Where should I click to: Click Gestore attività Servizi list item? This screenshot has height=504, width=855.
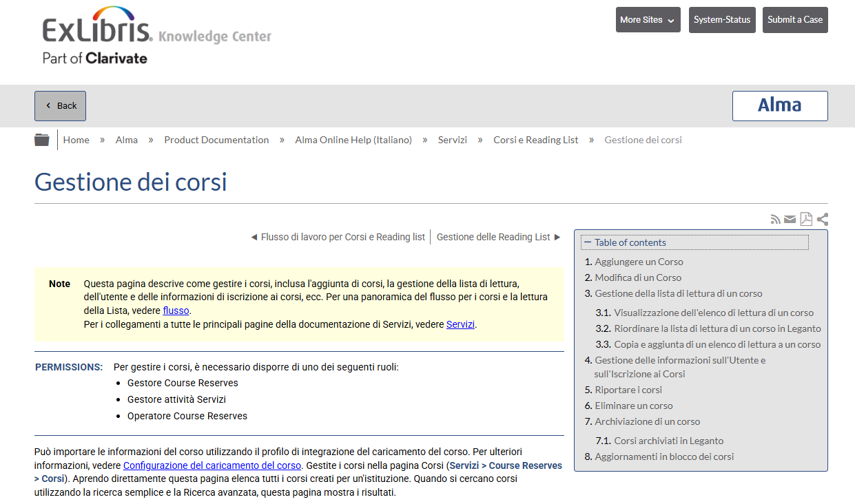176,399
